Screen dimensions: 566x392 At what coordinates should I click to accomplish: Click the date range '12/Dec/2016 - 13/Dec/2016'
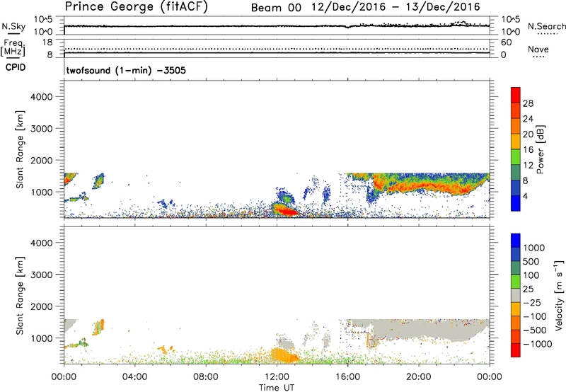(396, 7)
